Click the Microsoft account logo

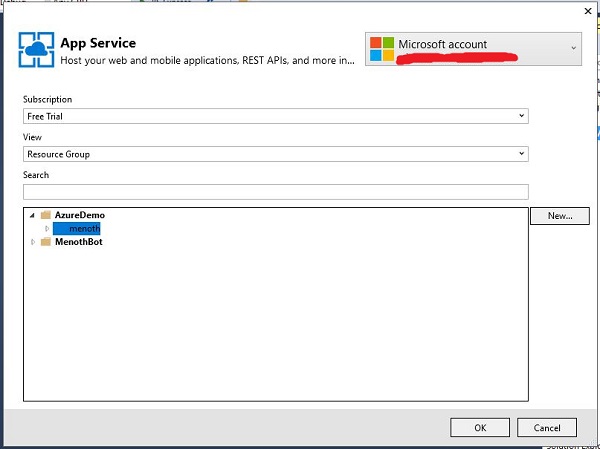[381, 48]
